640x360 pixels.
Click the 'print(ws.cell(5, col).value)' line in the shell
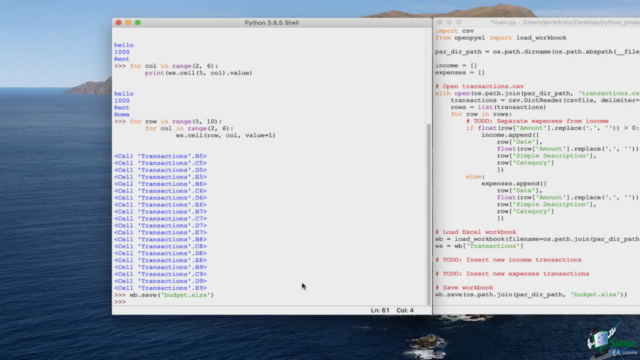[x=198, y=73]
